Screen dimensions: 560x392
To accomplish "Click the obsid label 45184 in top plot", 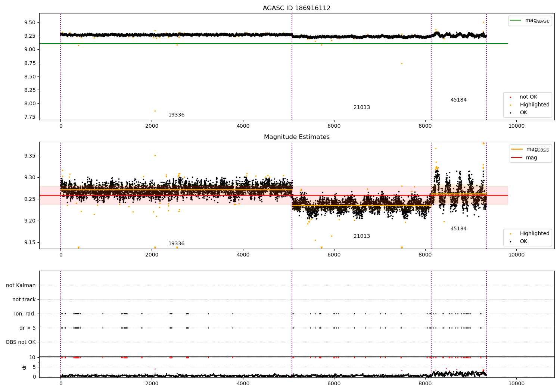I will click(458, 100).
